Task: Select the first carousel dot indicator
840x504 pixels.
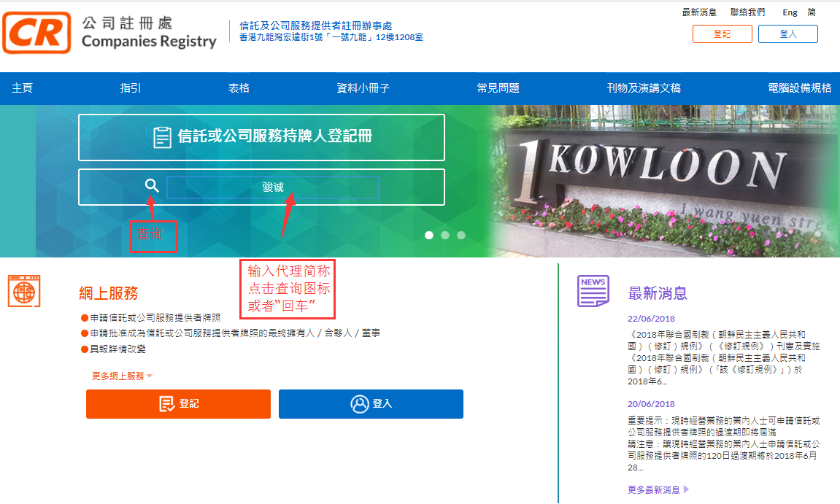Action: click(429, 235)
